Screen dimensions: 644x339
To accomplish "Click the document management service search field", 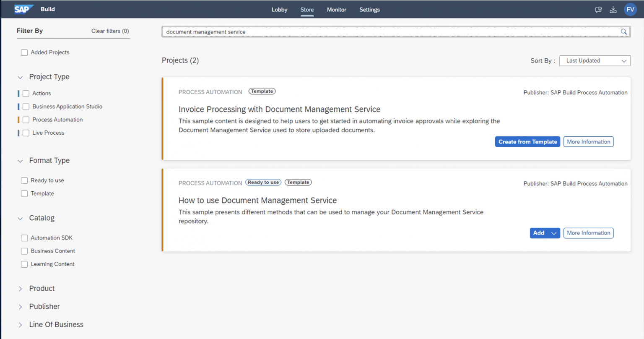I will 377,31.
